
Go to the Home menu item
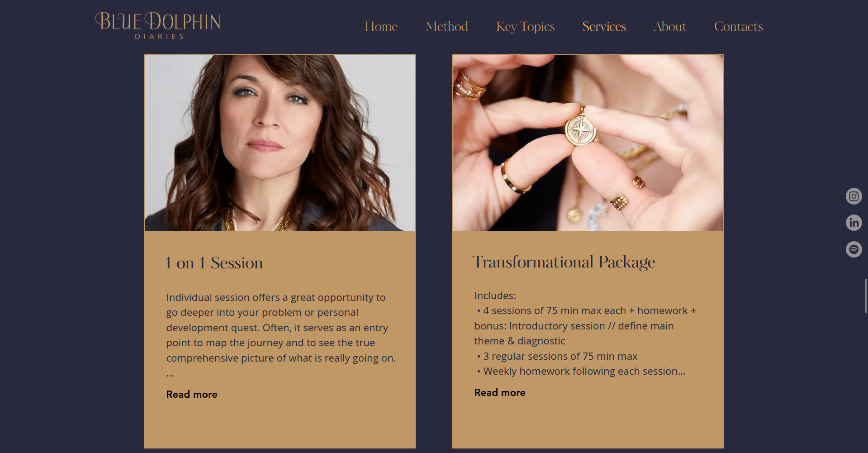tap(381, 27)
